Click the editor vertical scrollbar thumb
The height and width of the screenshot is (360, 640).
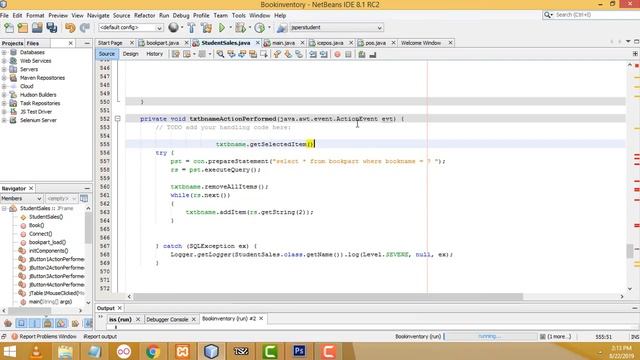pos(630,251)
